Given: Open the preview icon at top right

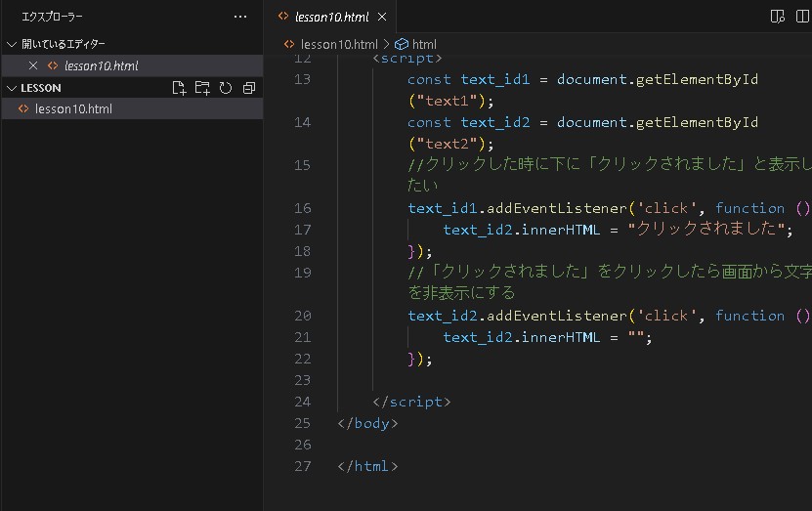Looking at the screenshot, I should coord(777,17).
